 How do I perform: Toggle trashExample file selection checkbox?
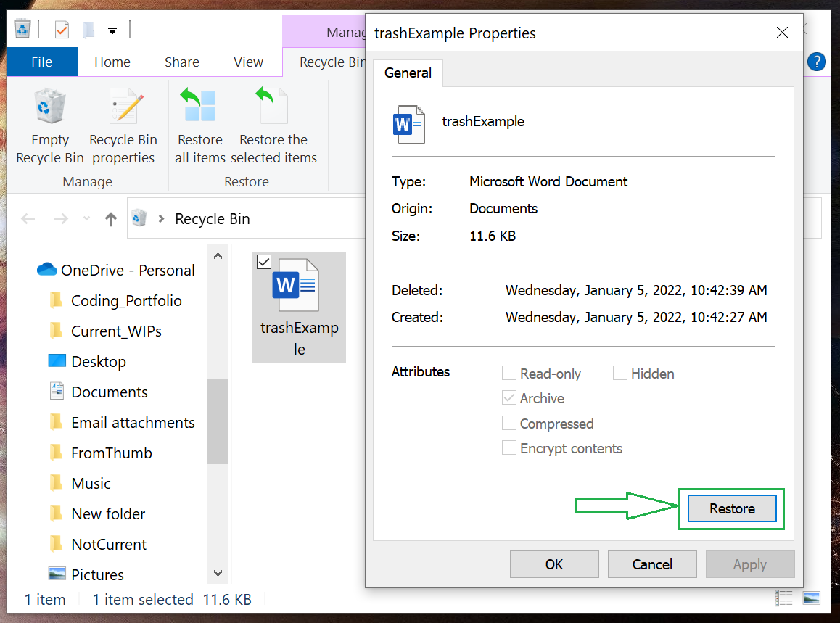tap(264, 262)
